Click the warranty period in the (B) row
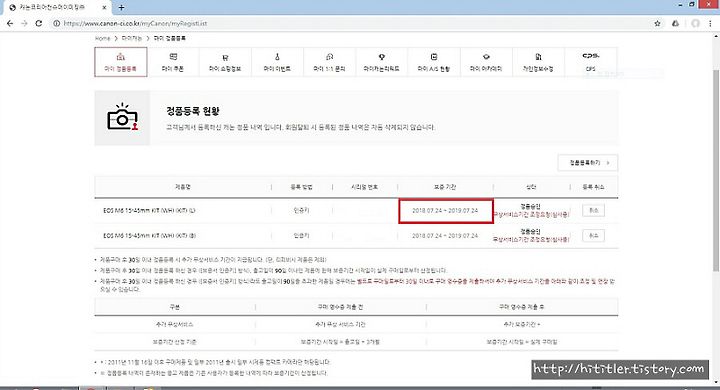 (445, 236)
